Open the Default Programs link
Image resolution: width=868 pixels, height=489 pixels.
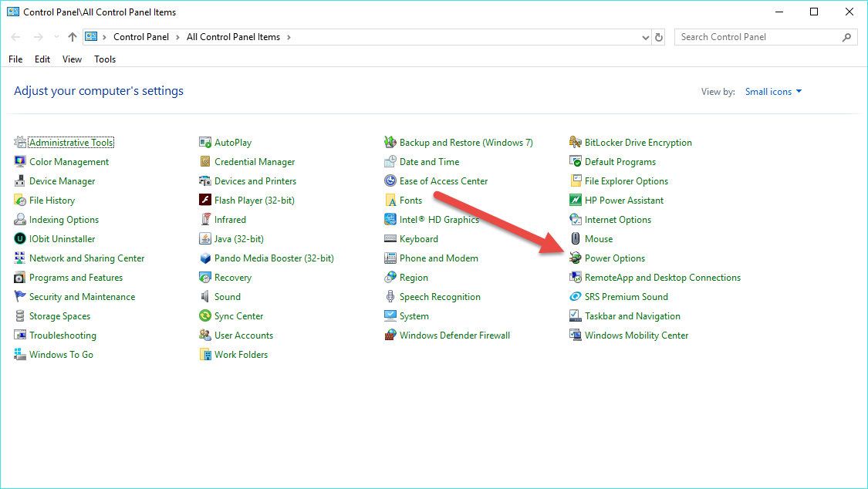point(620,161)
